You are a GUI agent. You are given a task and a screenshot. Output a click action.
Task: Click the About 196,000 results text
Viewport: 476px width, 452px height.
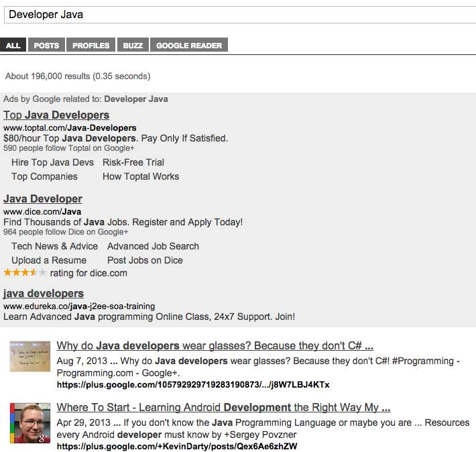click(x=78, y=76)
